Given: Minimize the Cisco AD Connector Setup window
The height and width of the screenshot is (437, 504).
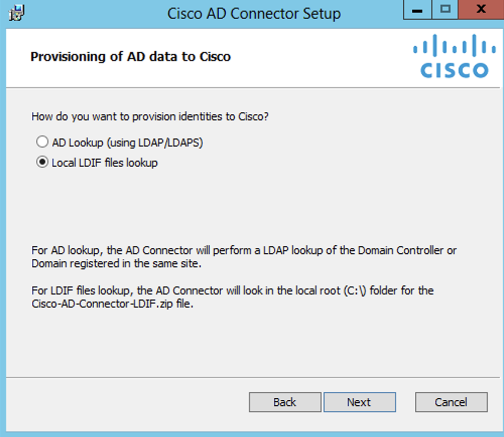Looking at the screenshot, I should (417, 10).
